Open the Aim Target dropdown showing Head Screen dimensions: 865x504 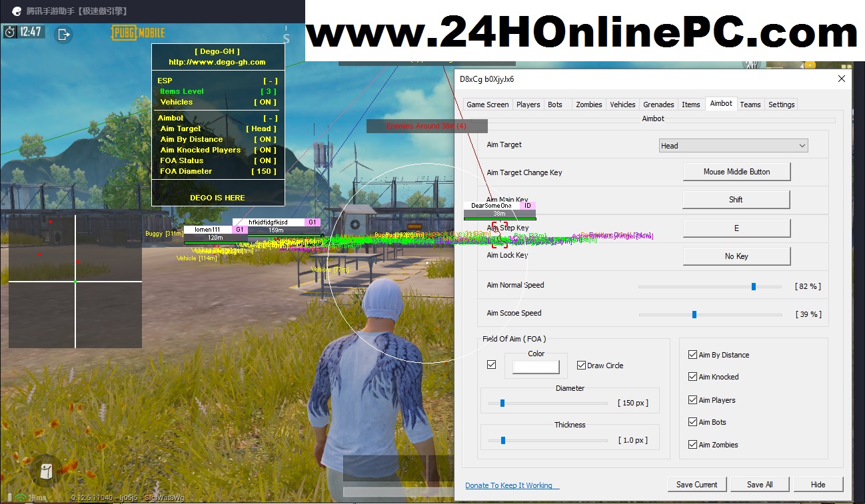733,146
